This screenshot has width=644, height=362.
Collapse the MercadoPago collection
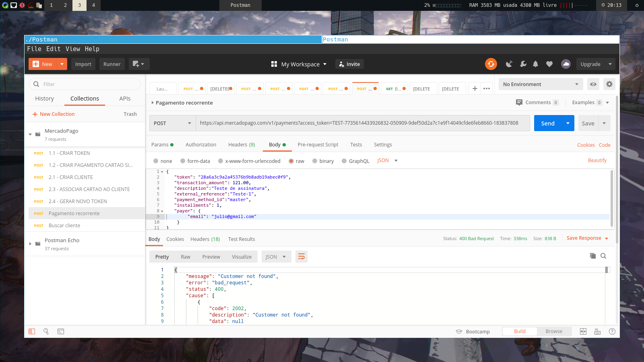(30, 134)
